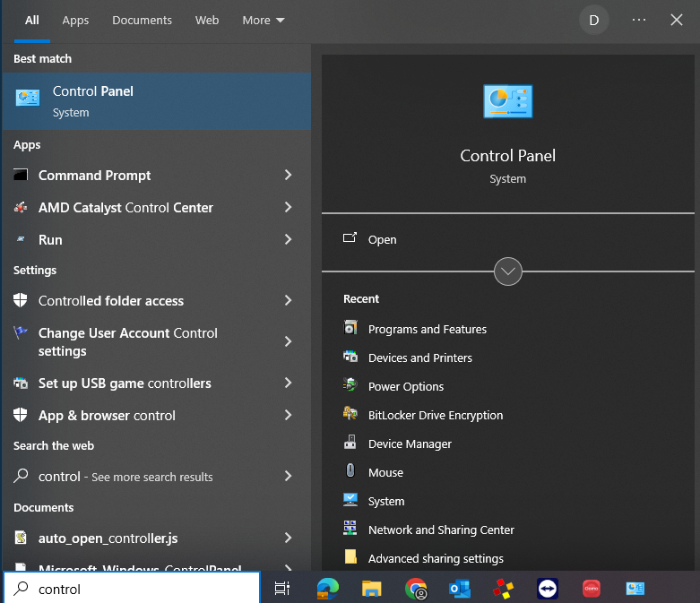
Task: Open the More filter dropdown
Action: click(264, 20)
